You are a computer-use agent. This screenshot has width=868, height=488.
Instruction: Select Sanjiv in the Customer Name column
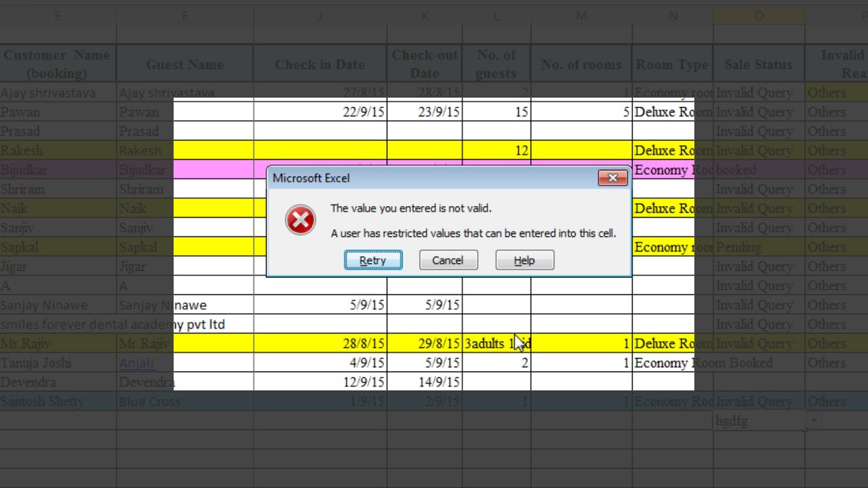pos(58,228)
